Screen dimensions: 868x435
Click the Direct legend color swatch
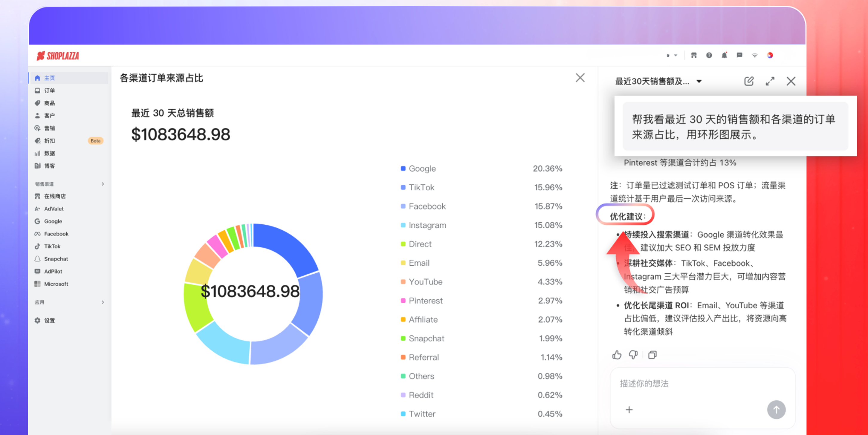(403, 244)
